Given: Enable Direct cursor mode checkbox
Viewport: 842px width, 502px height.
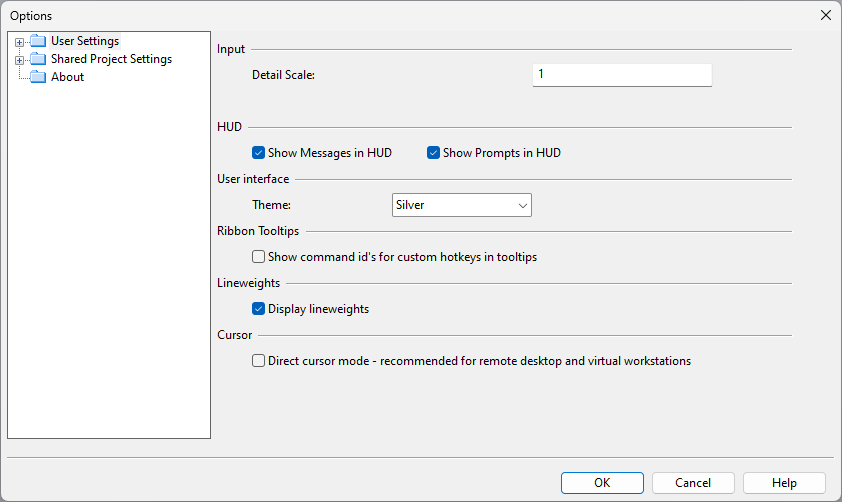Looking at the screenshot, I should click(258, 361).
